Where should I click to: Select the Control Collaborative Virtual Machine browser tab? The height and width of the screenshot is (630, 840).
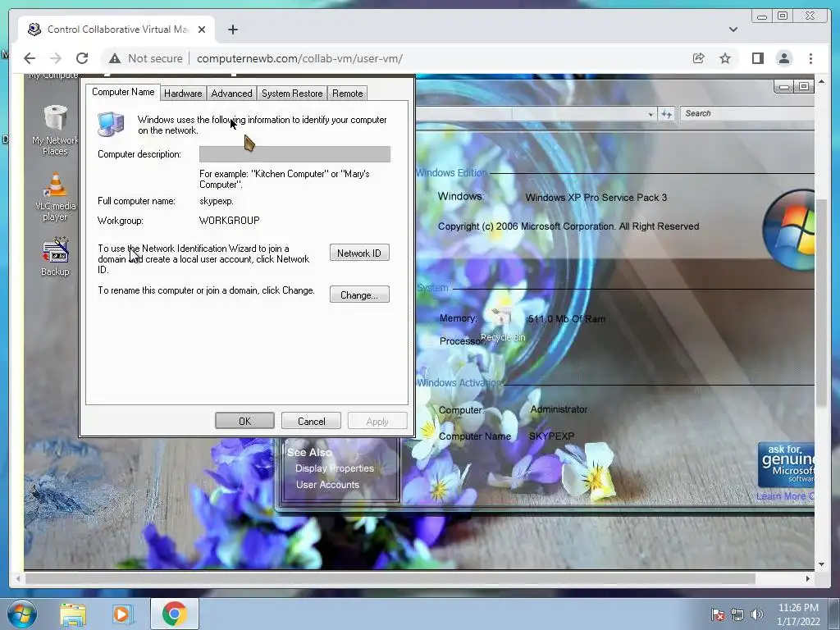coord(116,30)
